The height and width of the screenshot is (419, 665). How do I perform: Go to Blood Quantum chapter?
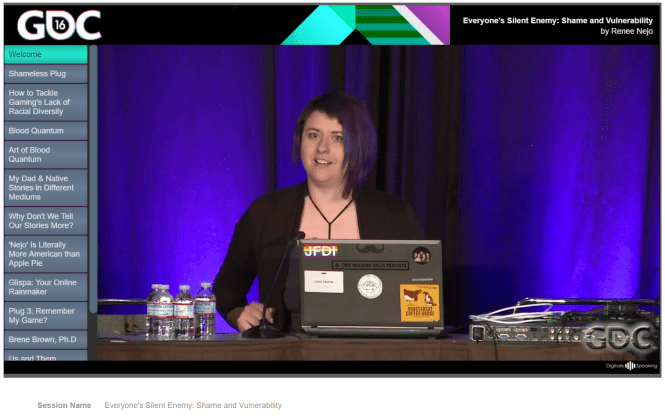tap(46, 131)
